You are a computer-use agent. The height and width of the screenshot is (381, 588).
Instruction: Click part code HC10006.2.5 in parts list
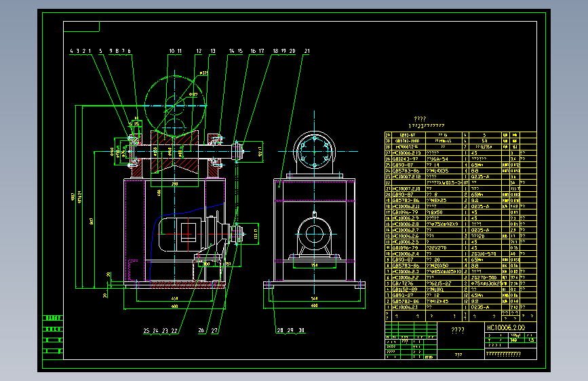pos(406,242)
